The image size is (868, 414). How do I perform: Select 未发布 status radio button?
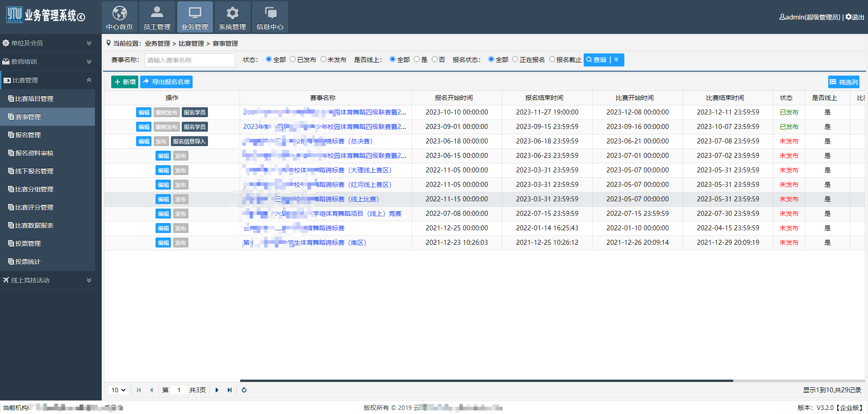[x=323, y=59]
